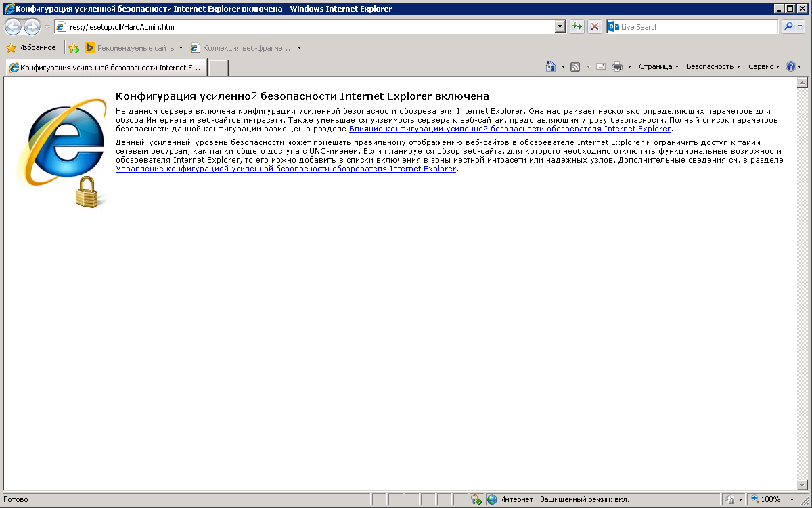The height and width of the screenshot is (508, 812).
Task: Click the Internet Explorer title bar icon
Action: pyautogui.click(x=9, y=9)
